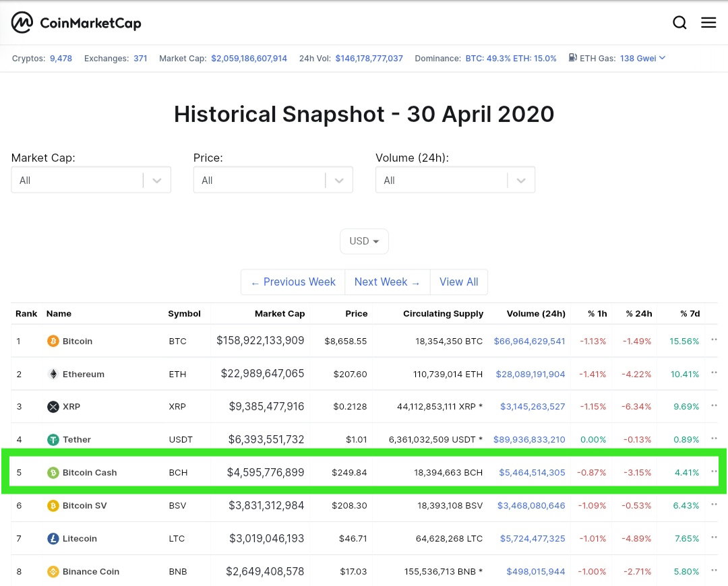The height and width of the screenshot is (586, 728).
Task: Open Tether volume $89,936,833,210 link
Action: click(529, 439)
